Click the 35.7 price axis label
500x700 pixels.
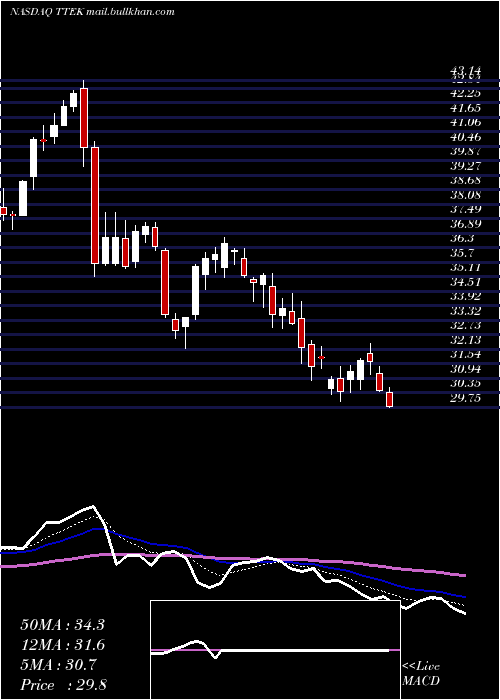[462, 253]
